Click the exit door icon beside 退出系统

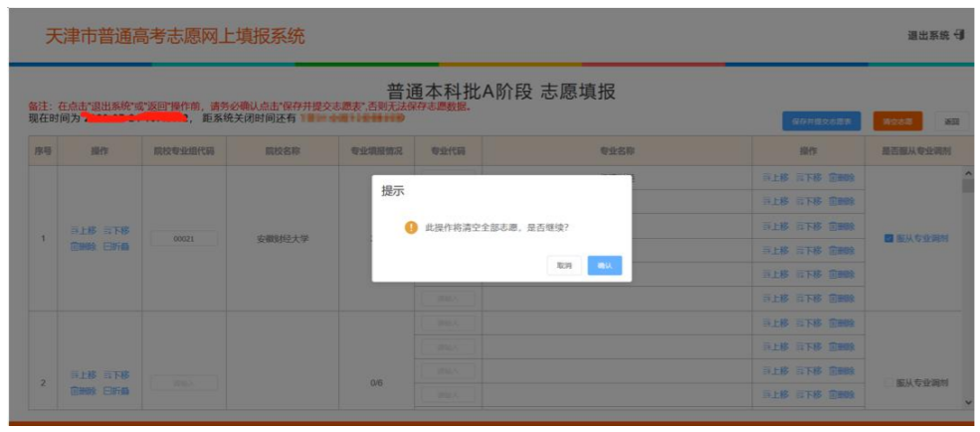[x=960, y=36]
